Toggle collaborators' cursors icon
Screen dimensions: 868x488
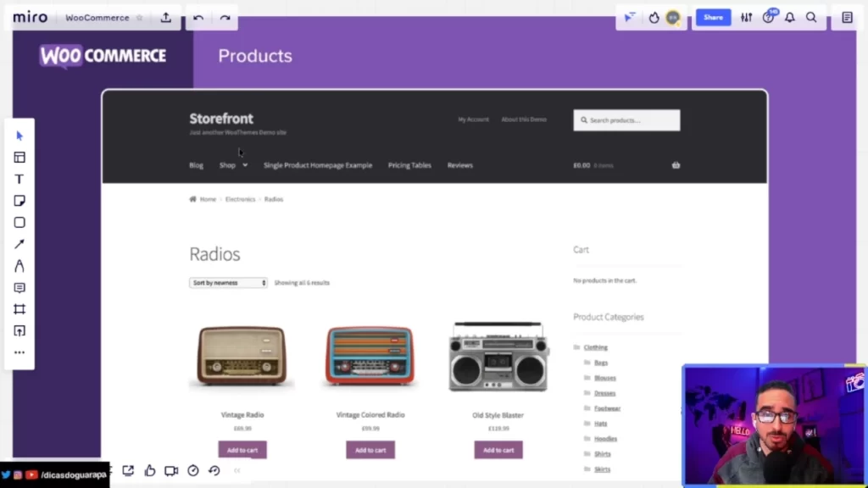coord(630,18)
